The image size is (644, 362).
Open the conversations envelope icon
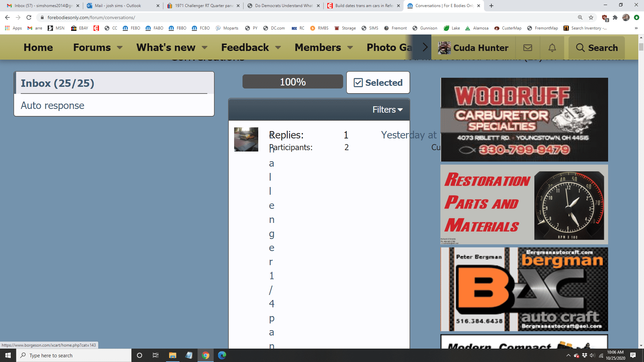click(528, 48)
